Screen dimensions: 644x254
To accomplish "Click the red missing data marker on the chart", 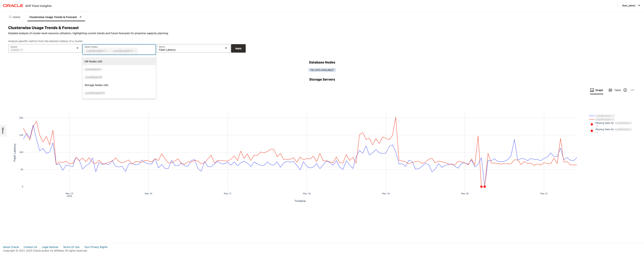I will [x=481, y=186].
